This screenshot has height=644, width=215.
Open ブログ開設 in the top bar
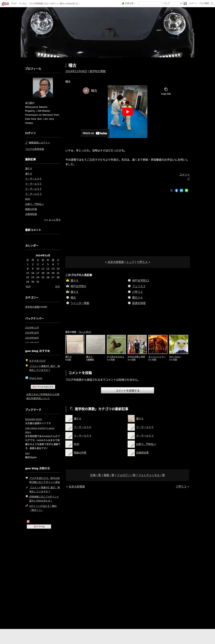[204, 4]
